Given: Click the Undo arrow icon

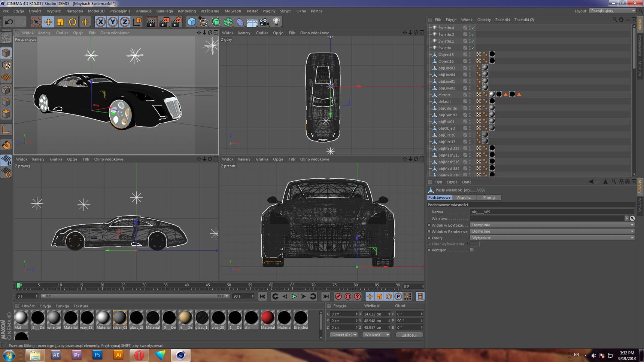Looking at the screenshot, I should point(9,22).
